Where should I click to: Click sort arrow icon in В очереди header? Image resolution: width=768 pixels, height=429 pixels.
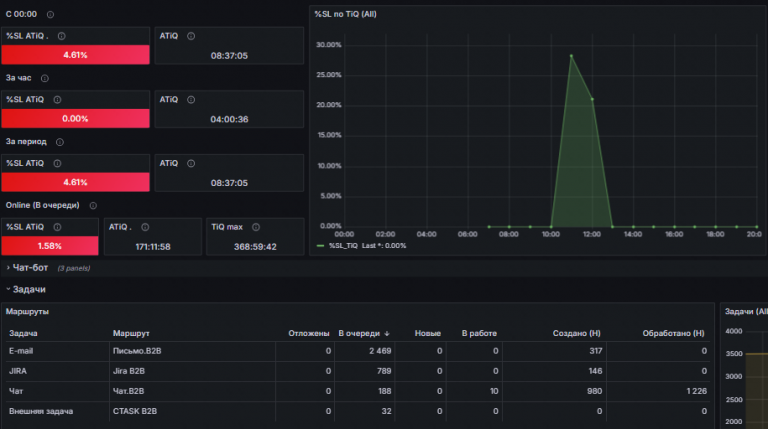[x=387, y=334]
